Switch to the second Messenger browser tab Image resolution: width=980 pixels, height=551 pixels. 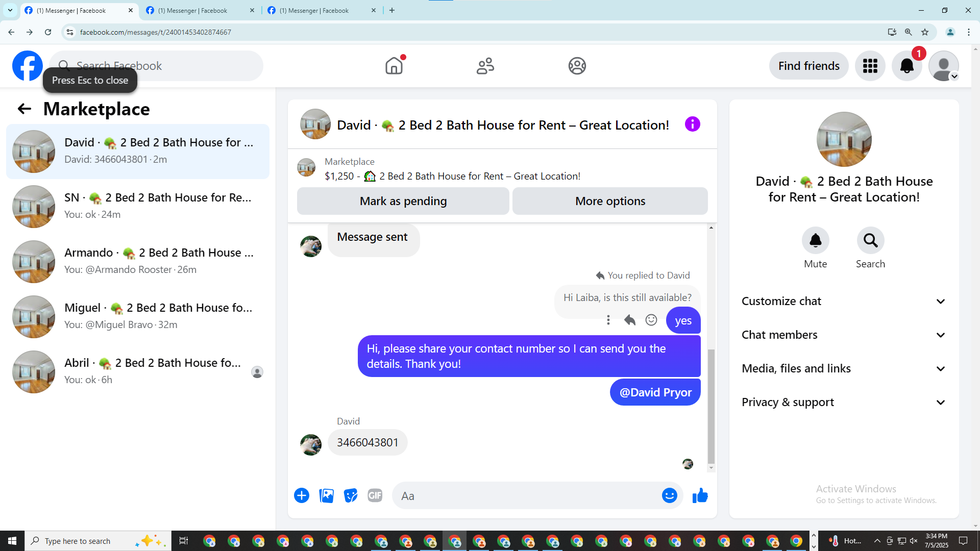click(x=194, y=10)
